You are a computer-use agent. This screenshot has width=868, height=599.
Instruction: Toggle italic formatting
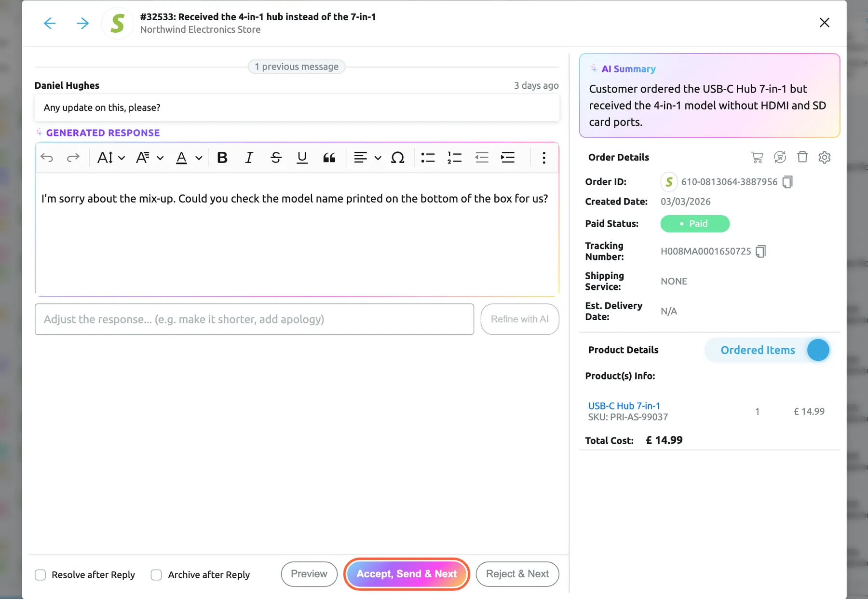[x=249, y=158]
